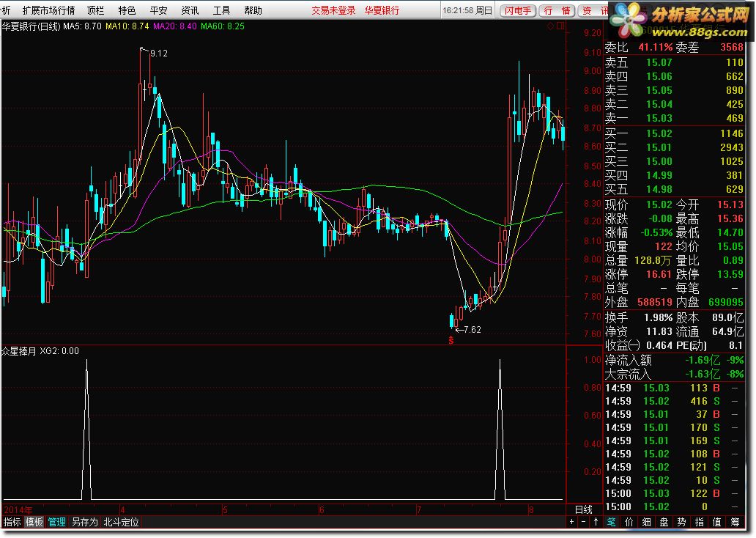The height and width of the screenshot is (538, 756).
Task: Open the 工具 menu
Action: (222, 10)
